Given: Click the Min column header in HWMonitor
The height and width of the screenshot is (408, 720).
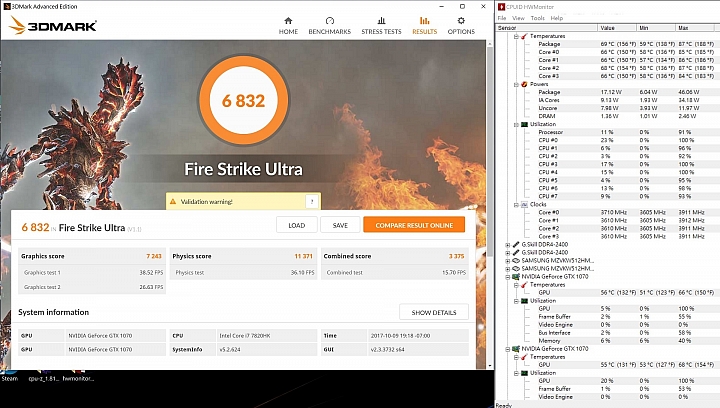Looking at the screenshot, I should tap(656, 28).
